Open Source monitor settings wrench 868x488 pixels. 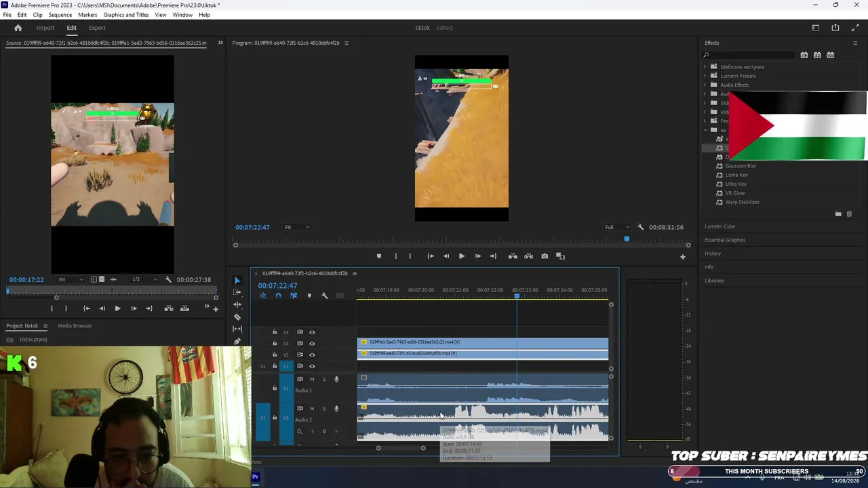point(168,279)
